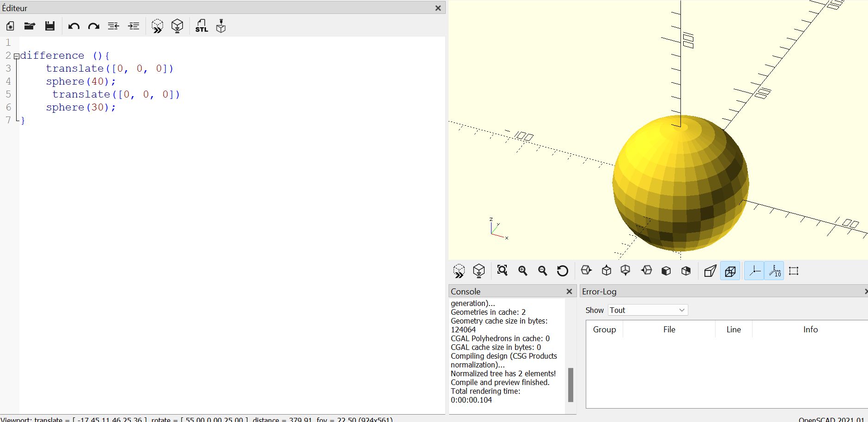The height and width of the screenshot is (422, 868).
Task: Click the Console panel title
Action: click(x=466, y=291)
